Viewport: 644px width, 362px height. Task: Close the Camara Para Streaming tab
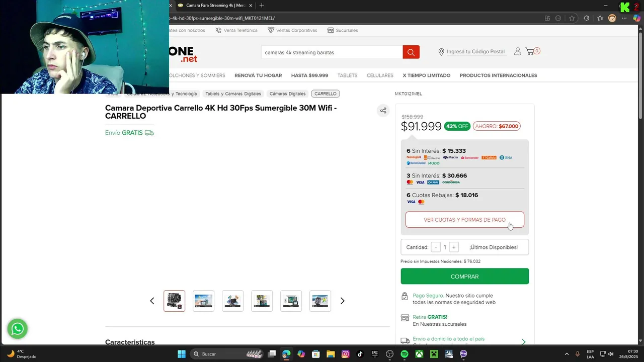coord(251,6)
